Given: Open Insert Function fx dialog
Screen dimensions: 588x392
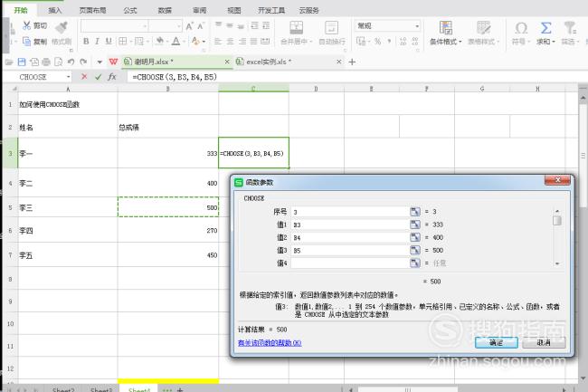Looking at the screenshot, I should click(x=112, y=77).
